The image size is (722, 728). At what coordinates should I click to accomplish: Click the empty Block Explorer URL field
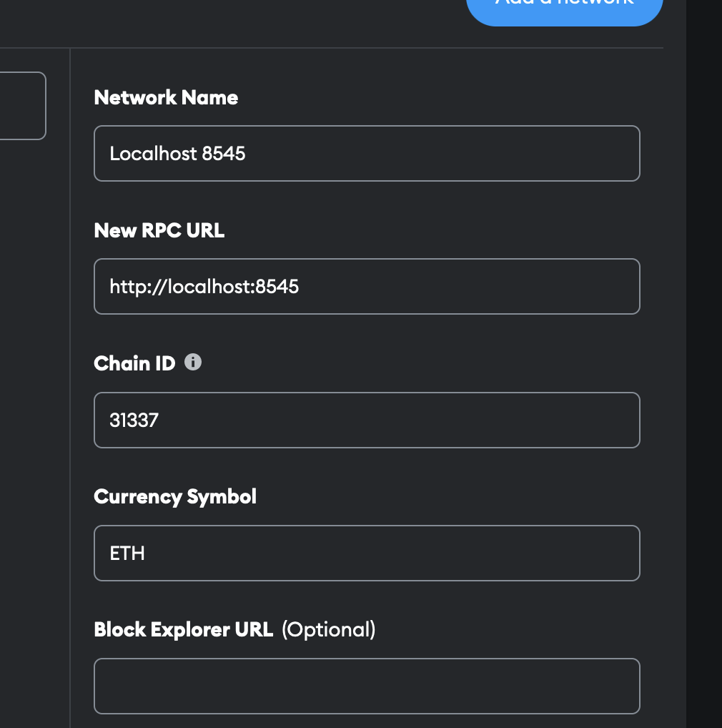tap(367, 687)
